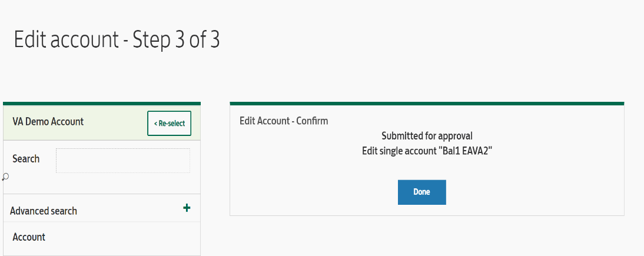Click the left chevron in the Re-select button

(x=155, y=124)
